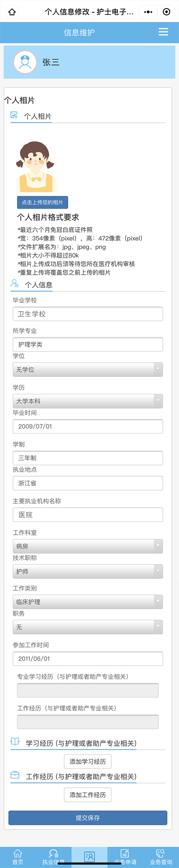Viewport: 179px width, 868px height.
Task: Switch to the 首页 bottom tab
Action: click(18, 856)
